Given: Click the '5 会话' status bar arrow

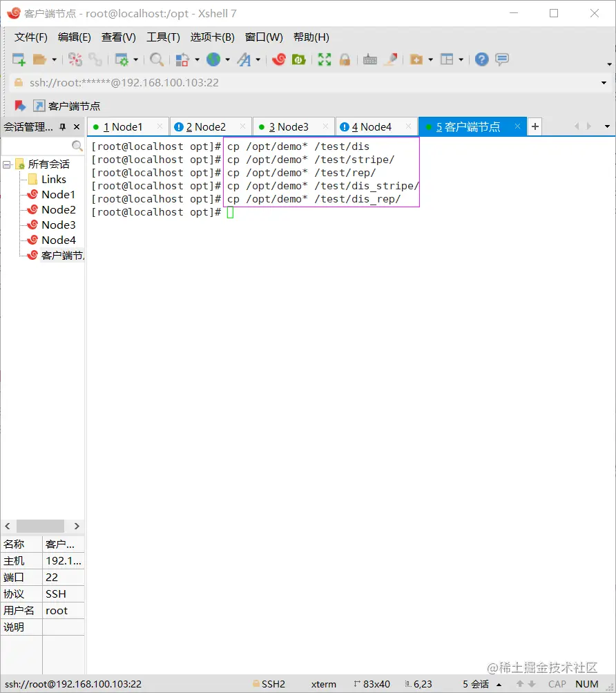Looking at the screenshot, I should click(x=499, y=685).
